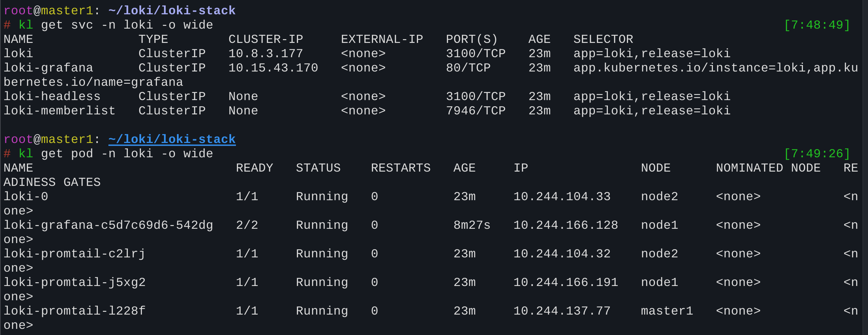Click the SELECTOR column header

pyautogui.click(x=603, y=39)
